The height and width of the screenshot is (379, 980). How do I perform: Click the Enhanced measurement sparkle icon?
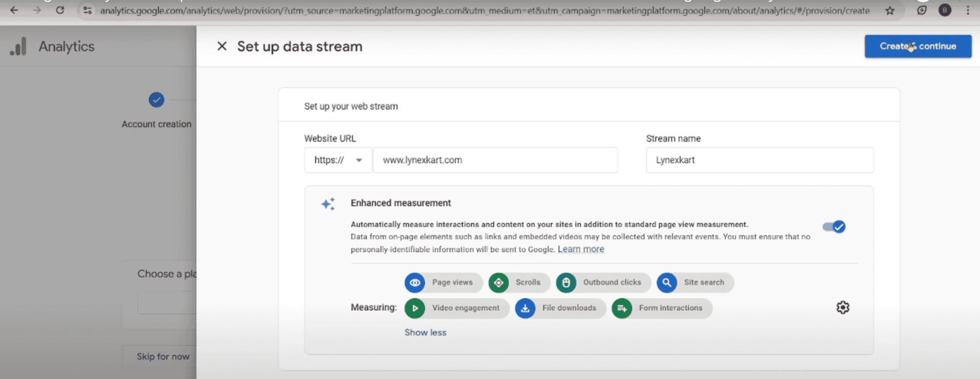[x=328, y=204]
